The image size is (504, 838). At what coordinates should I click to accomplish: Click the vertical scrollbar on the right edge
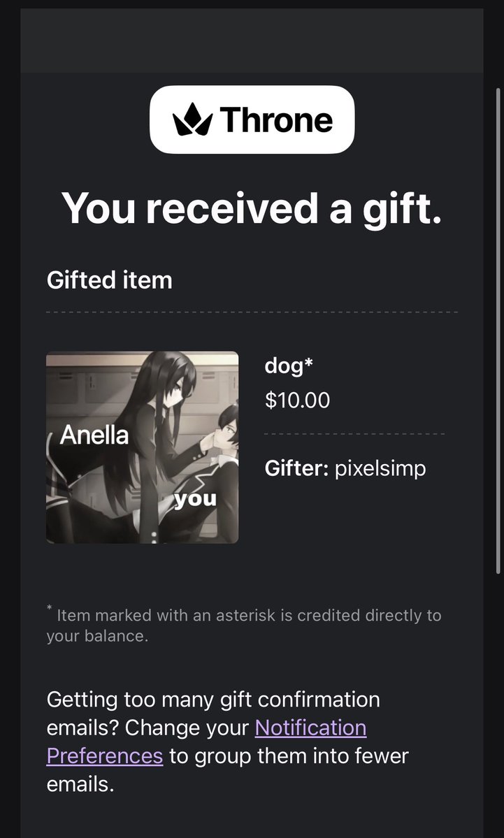(498, 331)
